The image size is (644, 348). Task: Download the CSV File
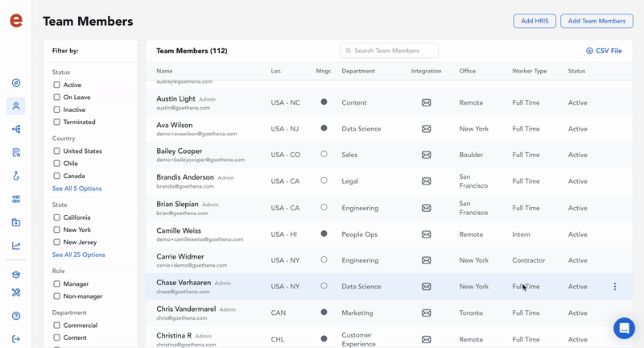(x=604, y=51)
